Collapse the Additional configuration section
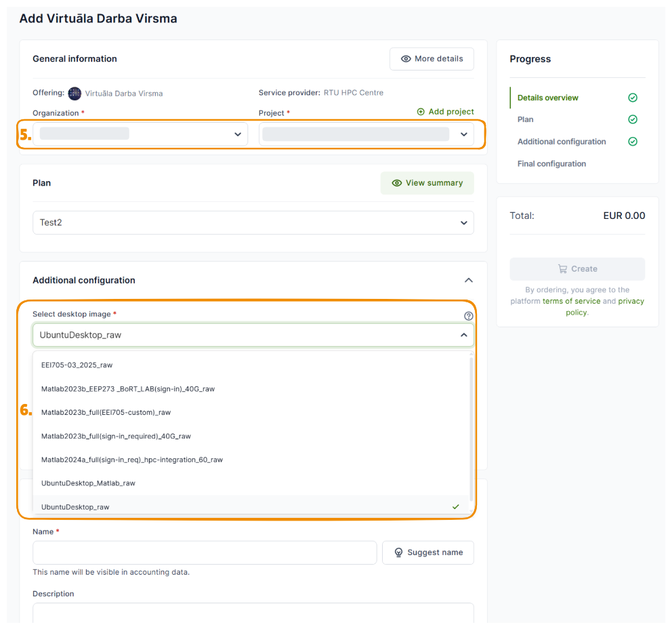672x629 pixels. (468, 281)
